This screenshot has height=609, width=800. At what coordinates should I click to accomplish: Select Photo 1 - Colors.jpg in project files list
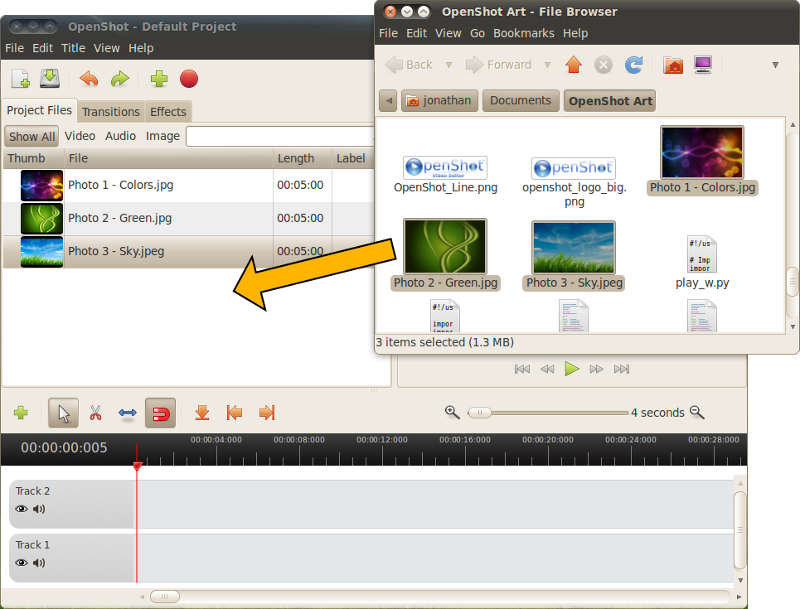click(x=188, y=185)
